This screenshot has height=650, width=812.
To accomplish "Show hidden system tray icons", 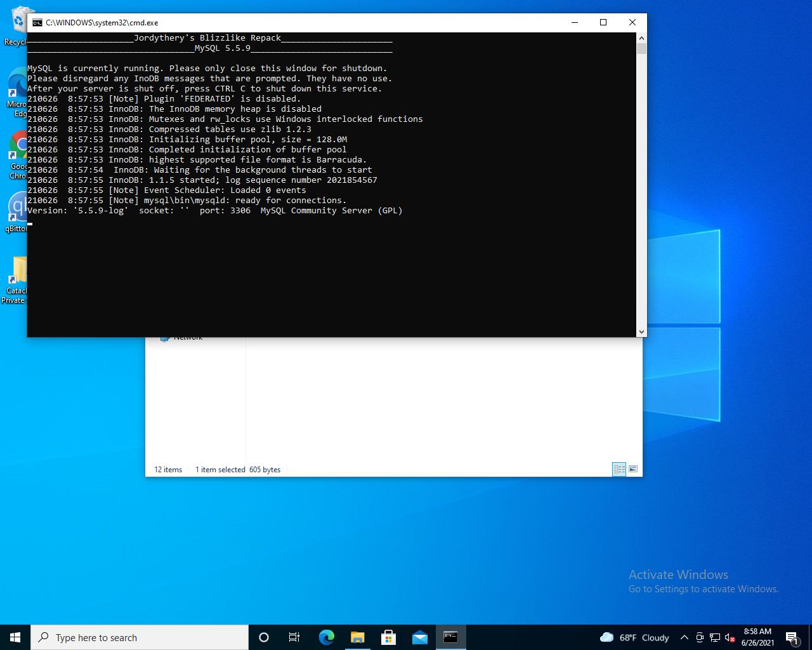I will (x=684, y=637).
